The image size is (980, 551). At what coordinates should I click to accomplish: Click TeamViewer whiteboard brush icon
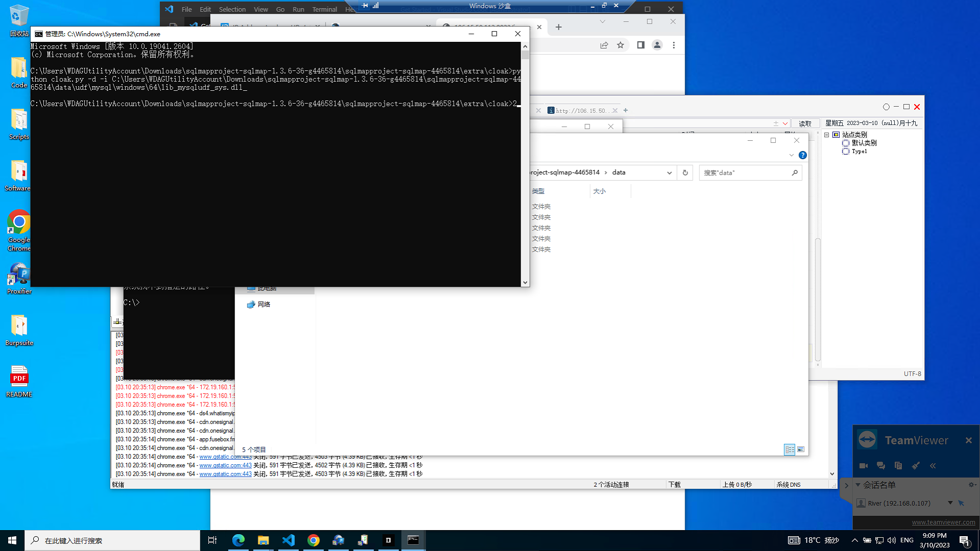point(916,465)
